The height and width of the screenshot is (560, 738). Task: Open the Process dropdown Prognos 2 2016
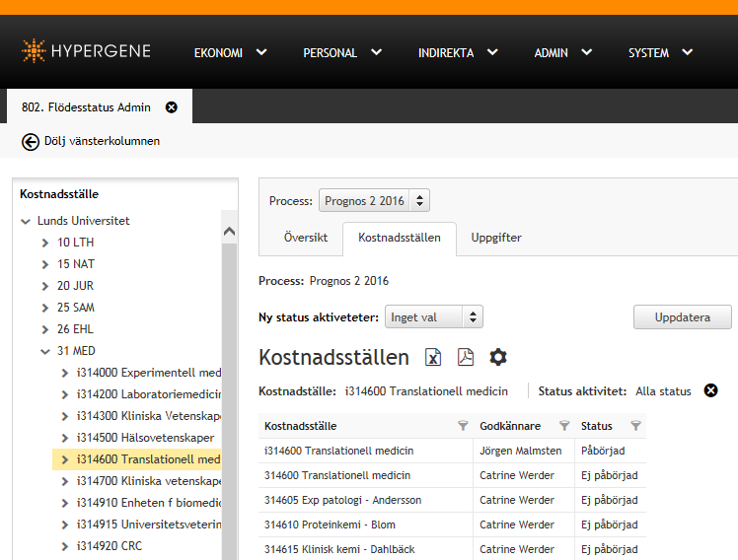(x=374, y=201)
